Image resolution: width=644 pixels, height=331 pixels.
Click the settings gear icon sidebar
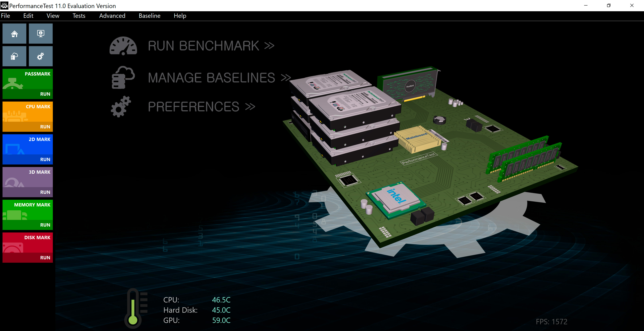pos(41,55)
